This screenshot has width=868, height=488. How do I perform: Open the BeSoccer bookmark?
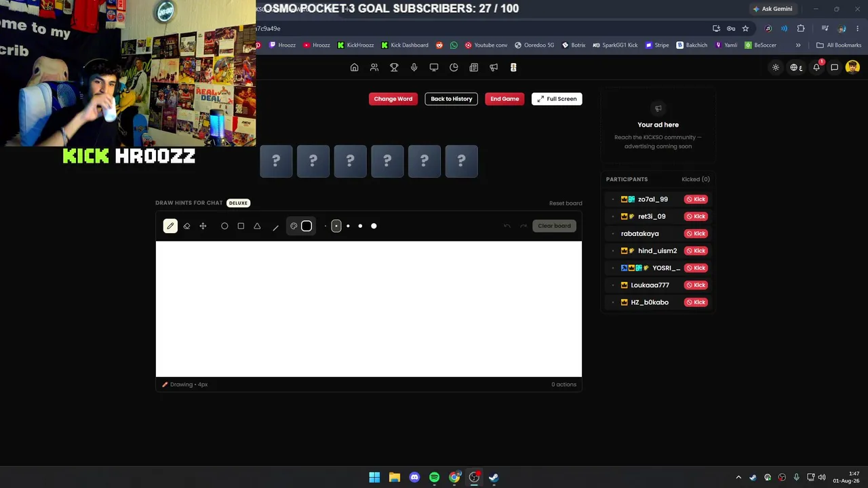(760, 45)
